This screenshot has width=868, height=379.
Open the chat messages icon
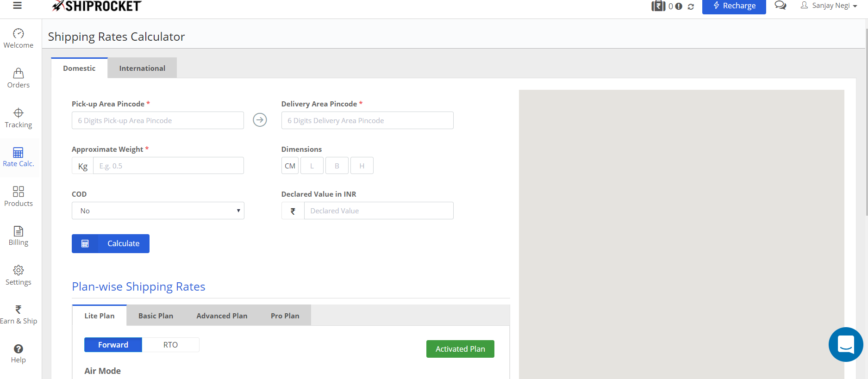(780, 6)
